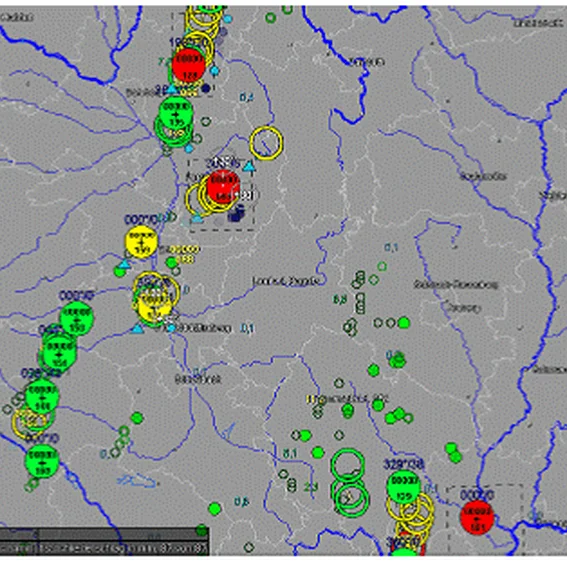Viewport: 567px width, 567px height.
Task: Select the 0,4 value label near the upper river
Action: [246, 97]
